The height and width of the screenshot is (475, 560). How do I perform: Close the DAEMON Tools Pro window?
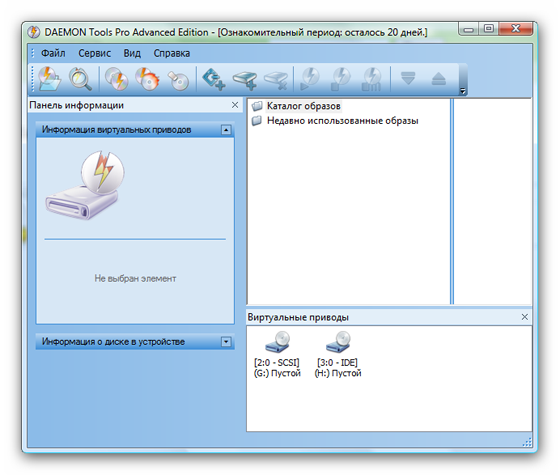[x=516, y=29]
